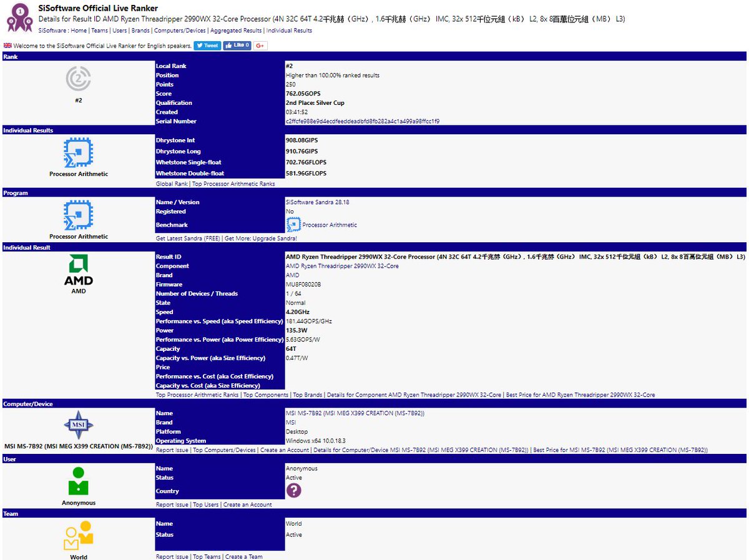This screenshot has width=749, height=560.
Task: Click the Facebook Like button
Action: 237,46
